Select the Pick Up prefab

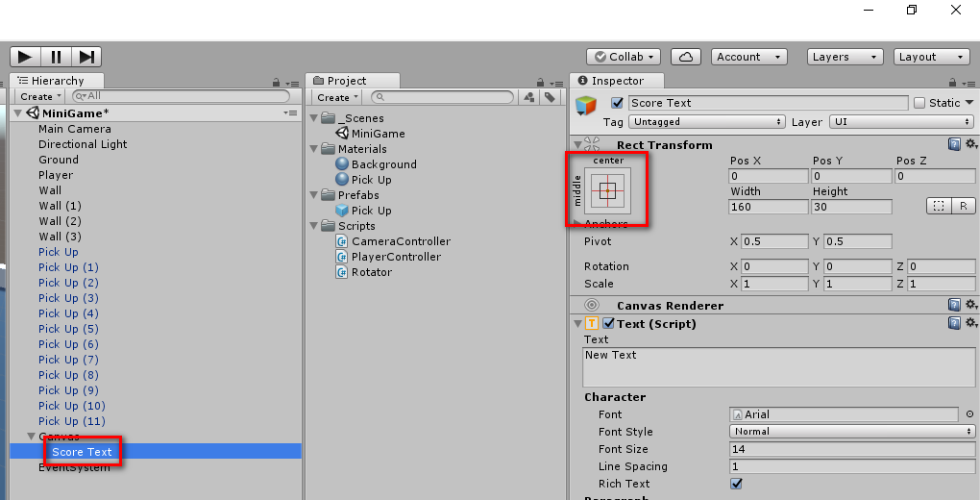pos(371,211)
